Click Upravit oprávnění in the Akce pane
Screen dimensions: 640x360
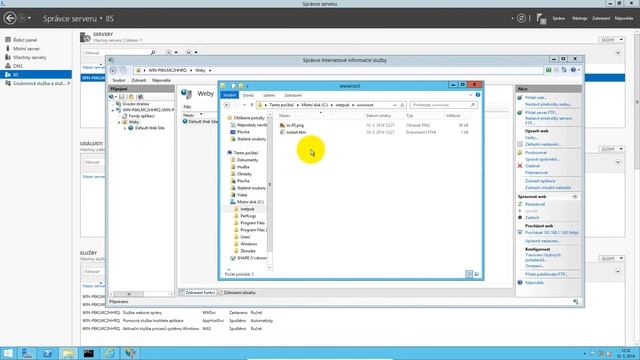[542, 160]
